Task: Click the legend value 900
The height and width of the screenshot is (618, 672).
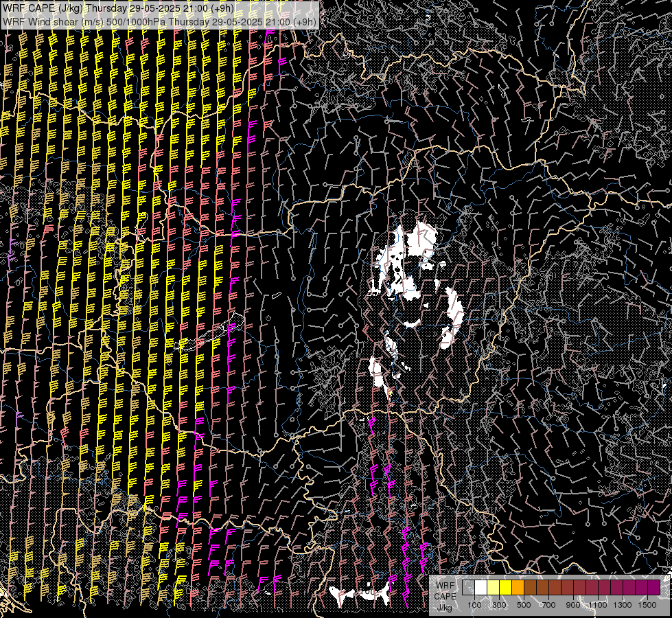Action: pos(573,605)
